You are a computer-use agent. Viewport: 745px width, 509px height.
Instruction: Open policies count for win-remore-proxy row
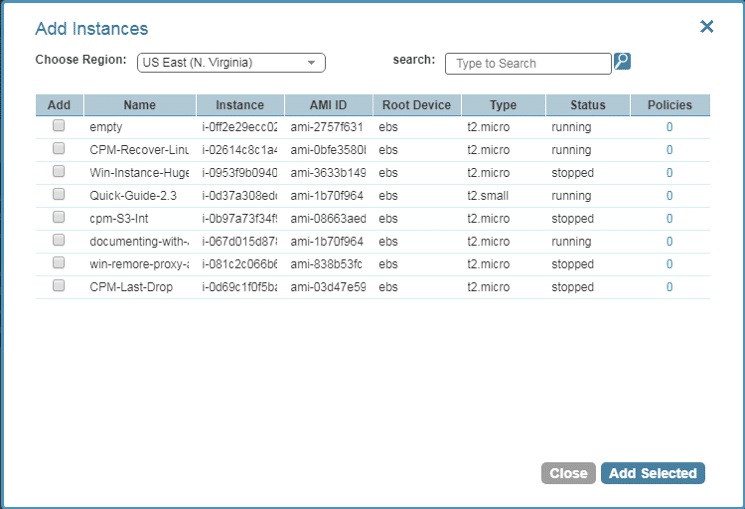(x=669, y=264)
